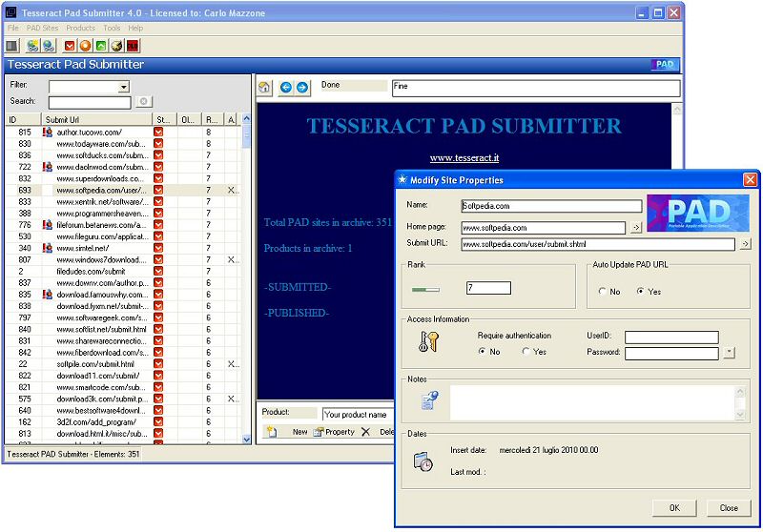Click the Home page field www.softpedia.com
763x532 pixels.
point(543,228)
